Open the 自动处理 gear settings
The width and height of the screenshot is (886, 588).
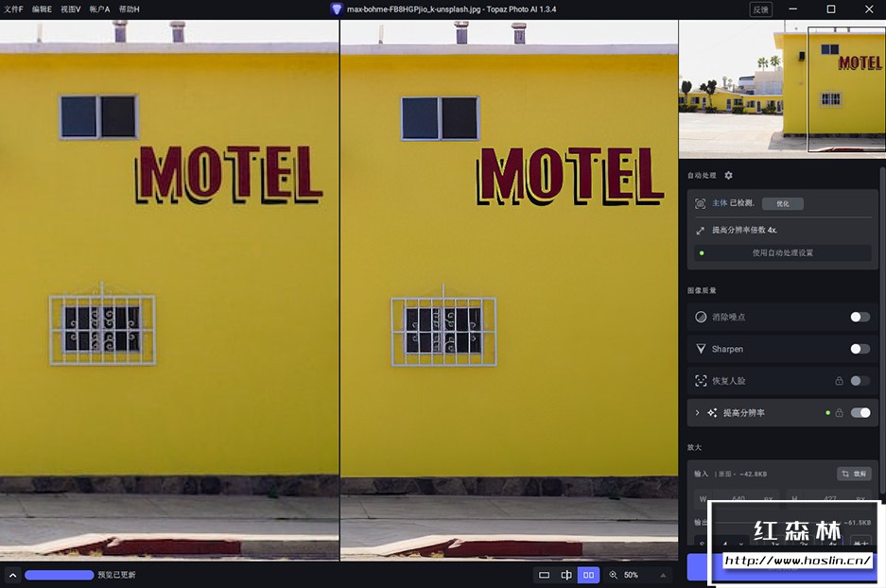pyautogui.click(x=728, y=175)
